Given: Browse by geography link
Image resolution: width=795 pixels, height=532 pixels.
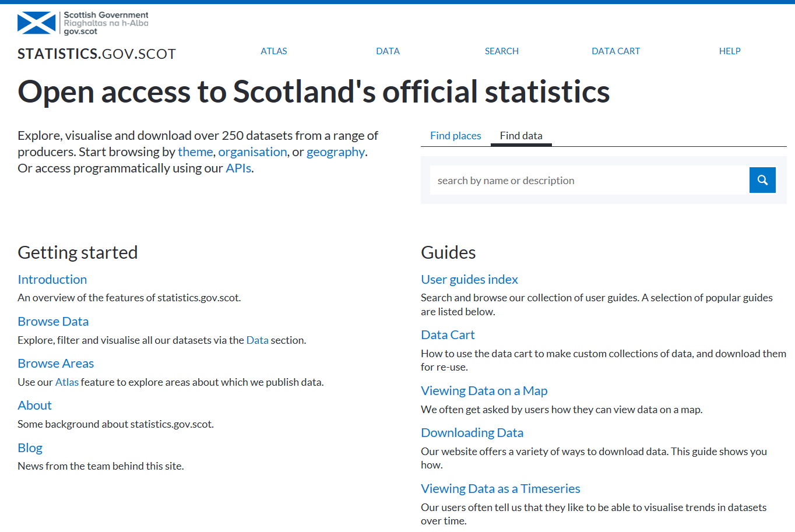Looking at the screenshot, I should tap(335, 152).
